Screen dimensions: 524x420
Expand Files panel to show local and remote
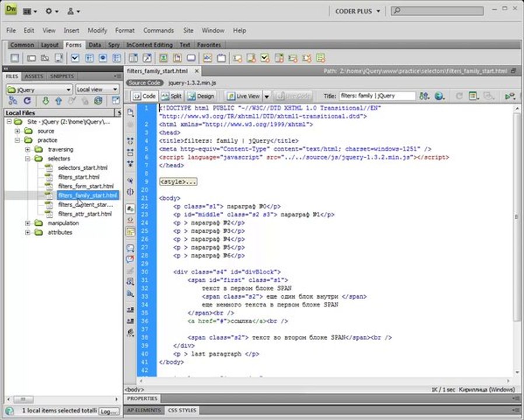[116, 100]
